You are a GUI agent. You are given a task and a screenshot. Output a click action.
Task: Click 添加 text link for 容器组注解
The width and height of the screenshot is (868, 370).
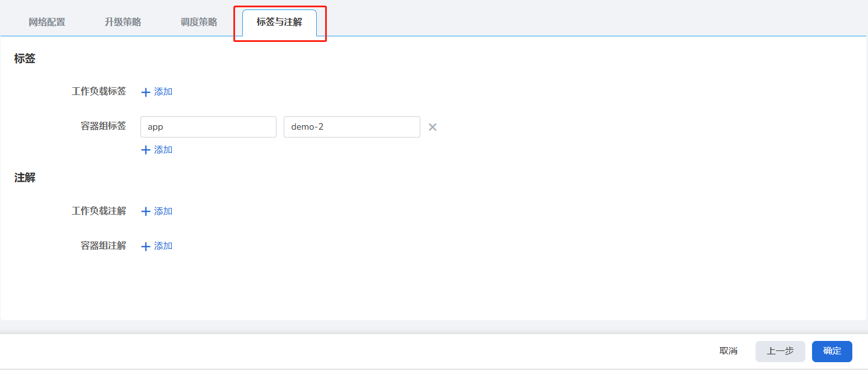[x=163, y=246]
